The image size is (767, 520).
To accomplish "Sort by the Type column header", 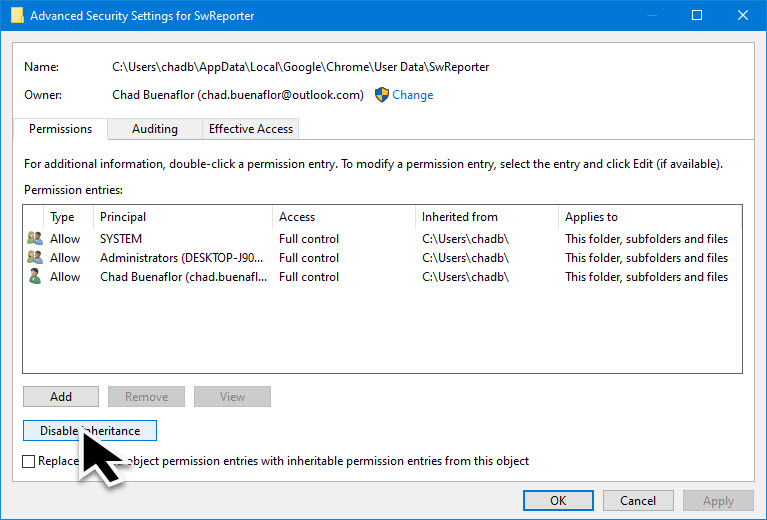I will click(68, 217).
